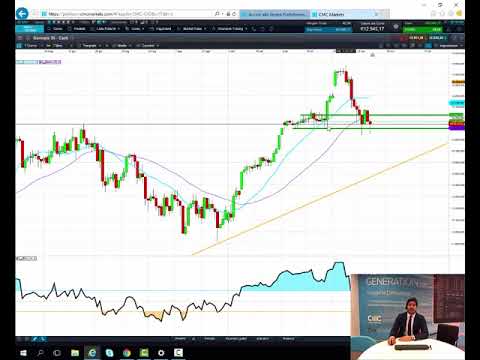Expand the Conto dropdown menu
This screenshot has height=360, width=480.
pos(135,29)
